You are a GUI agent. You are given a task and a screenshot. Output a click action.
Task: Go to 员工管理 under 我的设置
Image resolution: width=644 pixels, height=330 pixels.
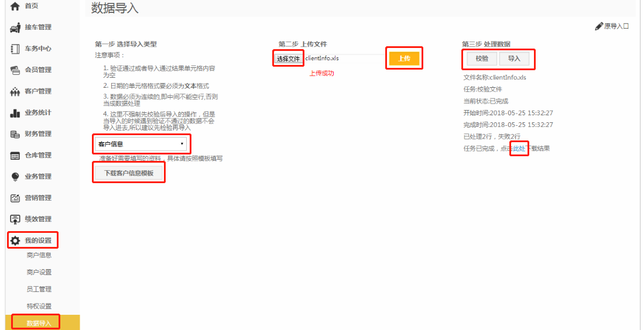(x=39, y=289)
